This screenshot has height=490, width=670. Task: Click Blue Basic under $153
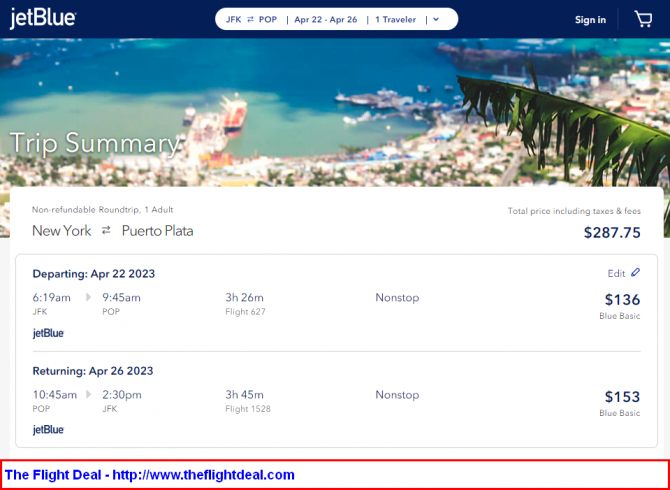coord(620,413)
